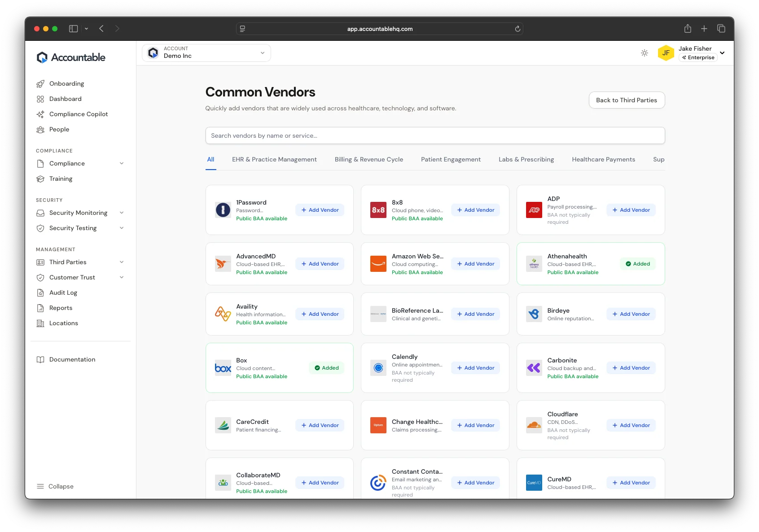759x532 pixels.
Task: Click the ADP vendor logo
Action: click(x=534, y=210)
